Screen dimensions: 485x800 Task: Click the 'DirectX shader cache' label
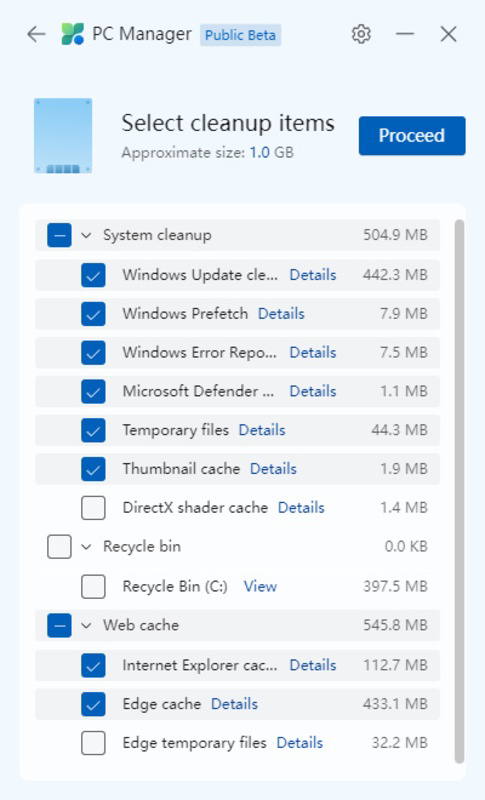point(195,508)
